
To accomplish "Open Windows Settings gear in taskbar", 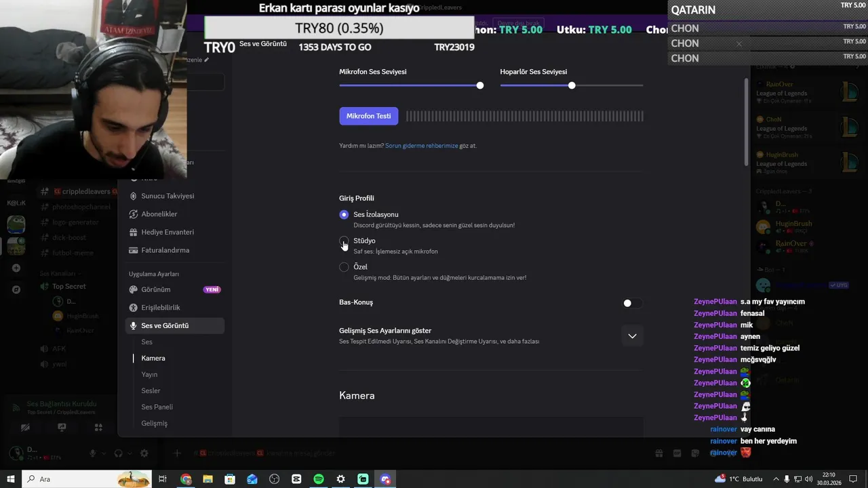I will click(x=340, y=479).
